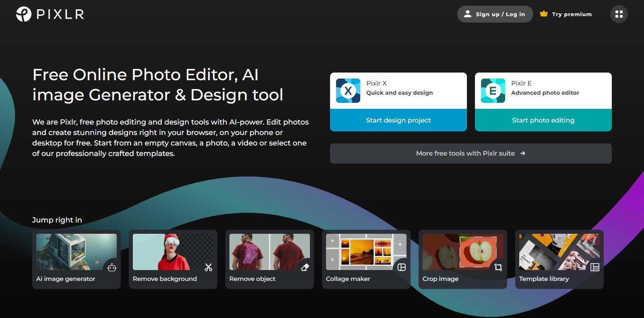Click the 'Collage maker' label
644x318 pixels.
point(348,279)
